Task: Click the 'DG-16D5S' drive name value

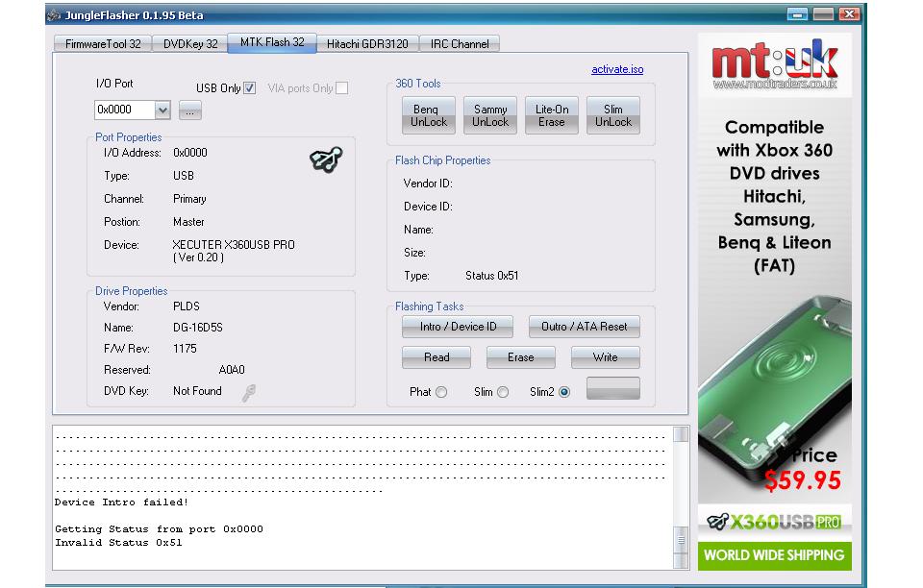Action: click(198, 328)
